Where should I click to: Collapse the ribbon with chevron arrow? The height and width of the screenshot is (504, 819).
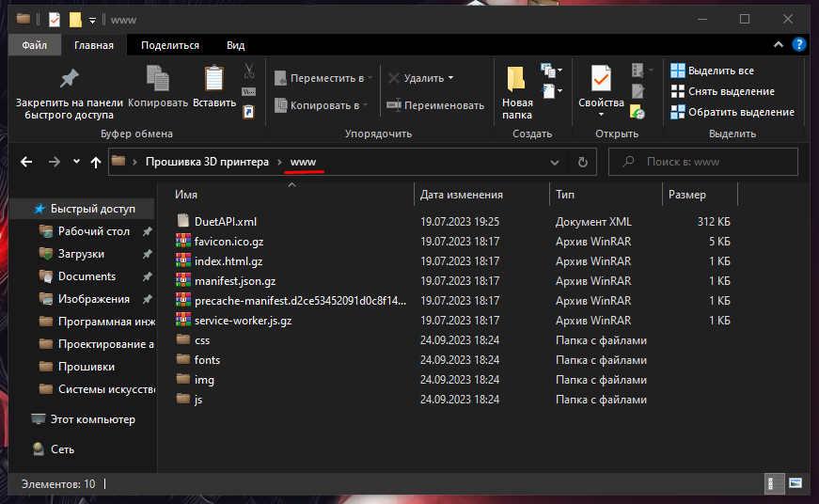tap(779, 45)
